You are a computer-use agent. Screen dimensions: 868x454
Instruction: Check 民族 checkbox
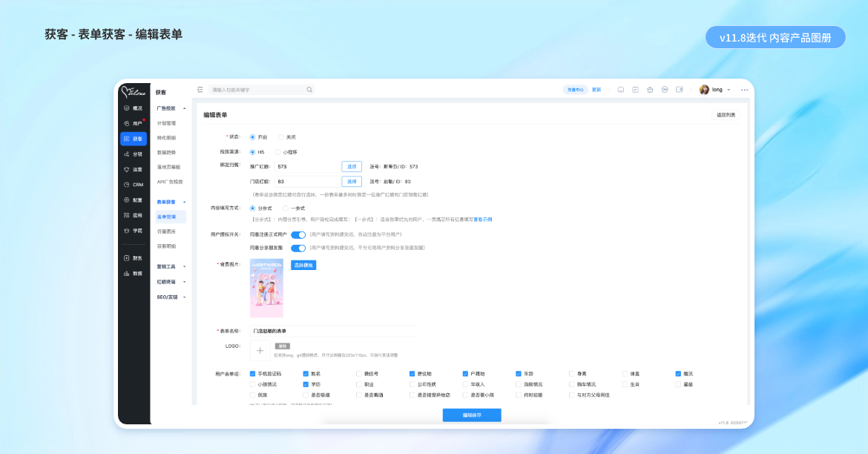[252, 395]
